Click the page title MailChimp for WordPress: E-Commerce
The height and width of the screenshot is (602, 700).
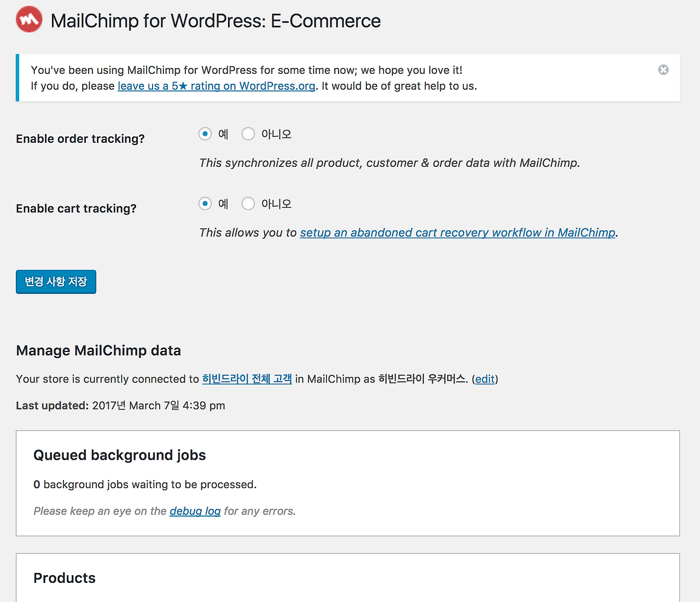(215, 21)
